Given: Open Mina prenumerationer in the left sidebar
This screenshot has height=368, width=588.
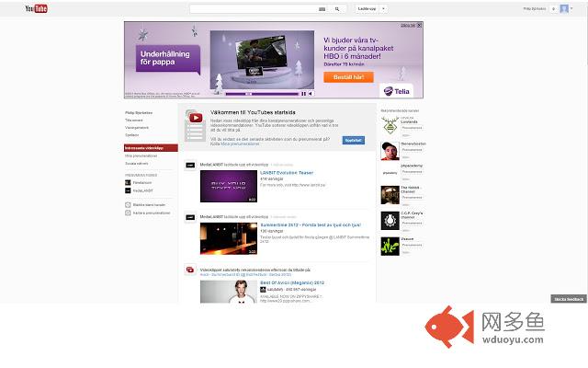Looking at the screenshot, I should pos(141,155).
